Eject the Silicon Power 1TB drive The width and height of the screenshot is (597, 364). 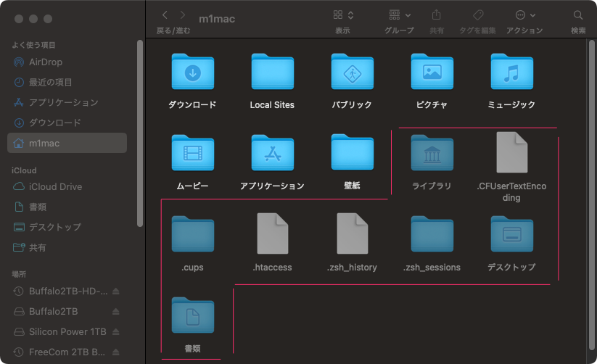point(116,332)
